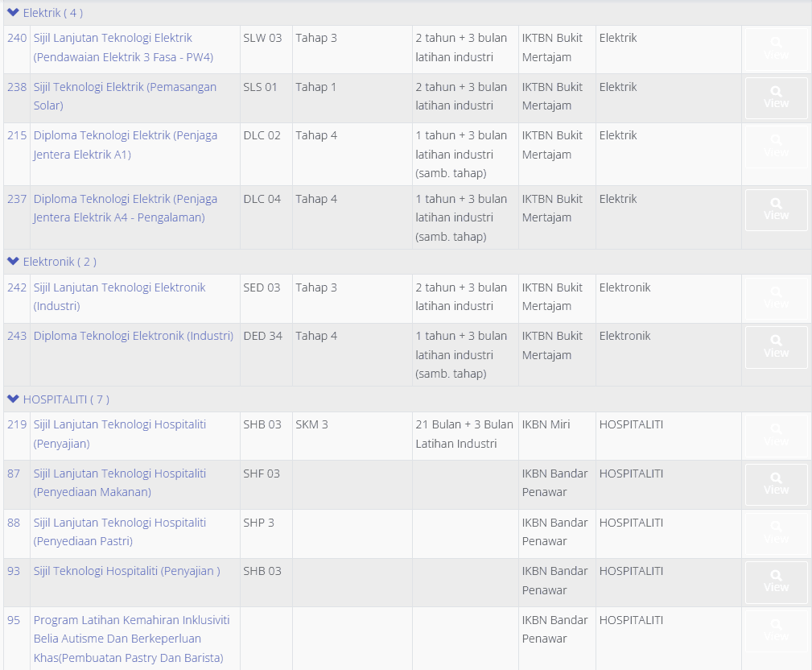Click View button for Penyediaan Pastri
The width and height of the screenshot is (812, 670).
coord(776,533)
